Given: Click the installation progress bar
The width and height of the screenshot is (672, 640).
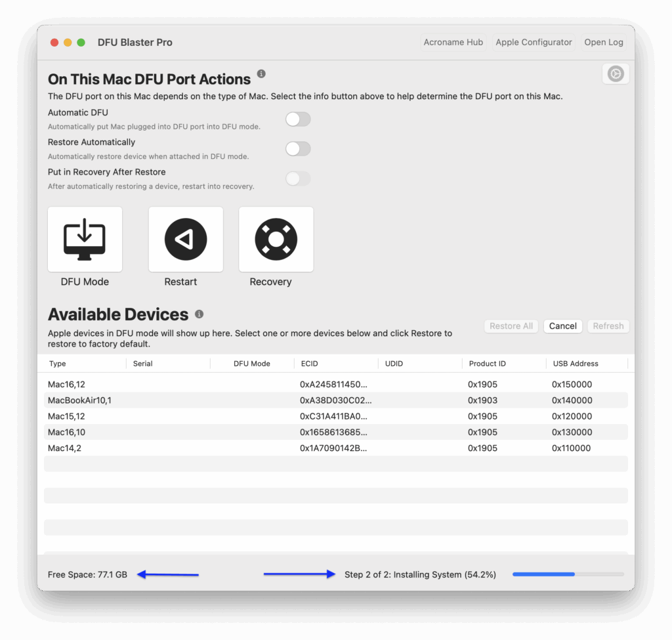Looking at the screenshot, I should pyautogui.click(x=568, y=574).
